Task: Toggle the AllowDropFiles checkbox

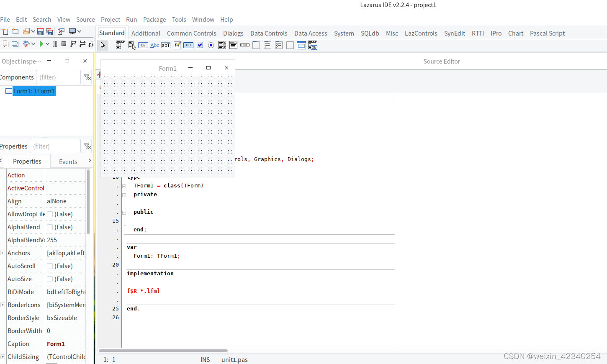Action: tap(50, 214)
